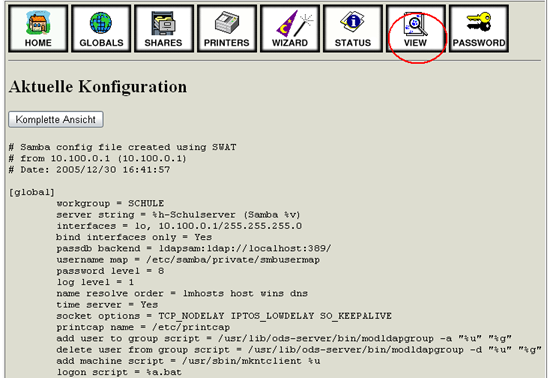The height and width of the screenshot is (378, 550).
Task: Click the 'Date: 2005/12/30' comment line
Action: (x=89, y=170)
